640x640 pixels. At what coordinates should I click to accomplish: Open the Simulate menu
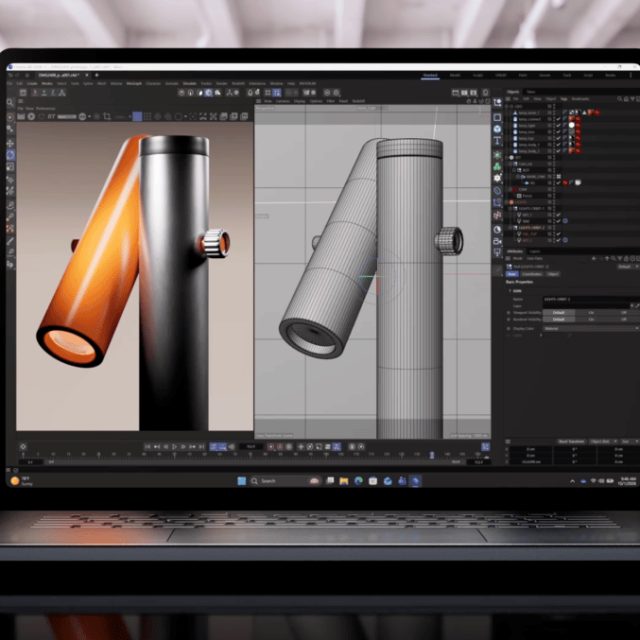click(x=189, y=84)
